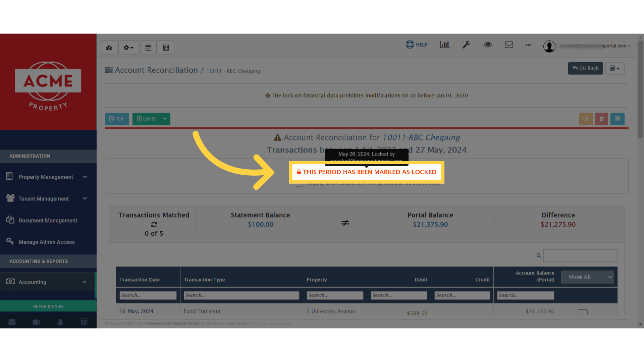Image resolution: width=644 pixels, height=362 pixels.
Task: Export reconciliation to Excel
Action: 146,119
